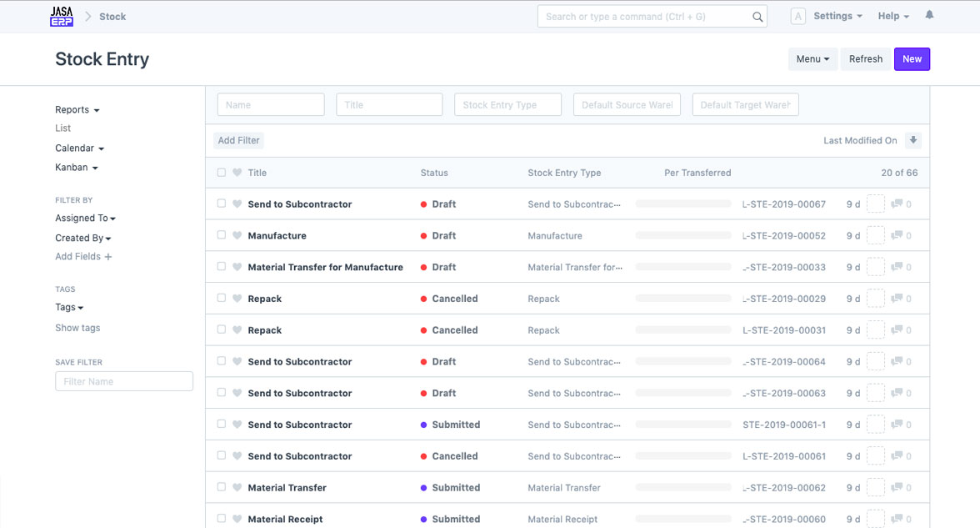Open the Assigned To filter dropdown
The image size is (980, 528).
click(x=85, y=219)
